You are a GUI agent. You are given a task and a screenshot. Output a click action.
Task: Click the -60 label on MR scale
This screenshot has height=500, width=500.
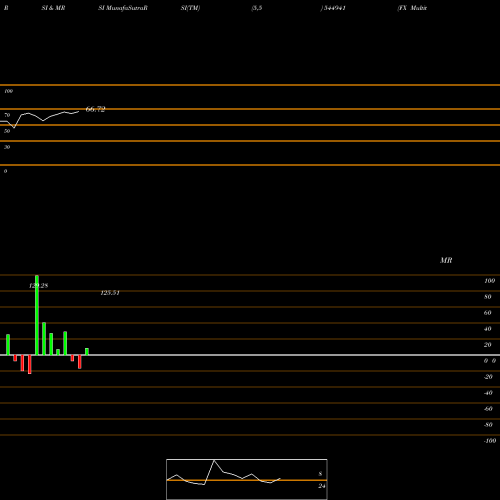pyautogui.click(x=488, y=409)
